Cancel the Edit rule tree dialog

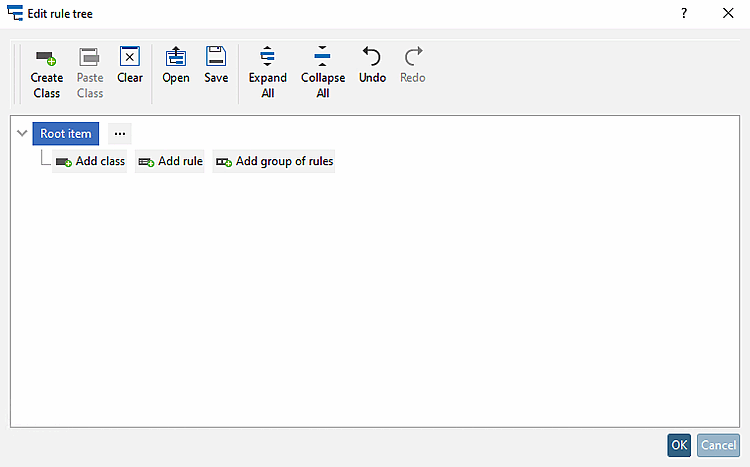[x=718, y=445]
